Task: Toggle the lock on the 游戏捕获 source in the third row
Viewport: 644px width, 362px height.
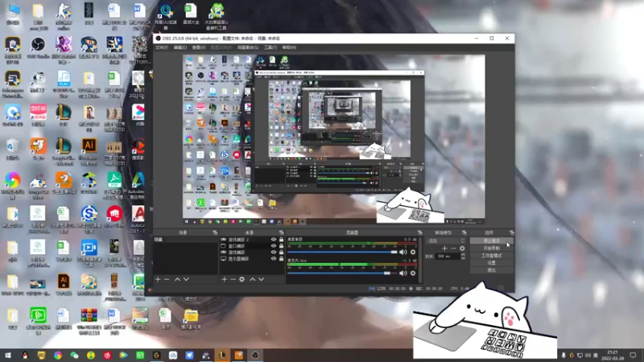Action: (281, 253)
